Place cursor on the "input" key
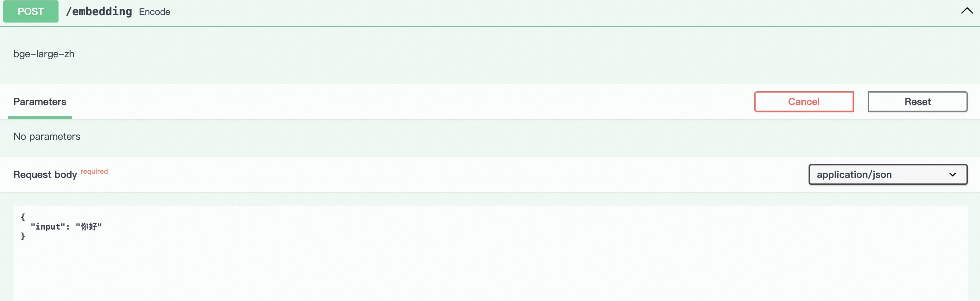Viewport: 980px width, 301px height. point(48,227)
